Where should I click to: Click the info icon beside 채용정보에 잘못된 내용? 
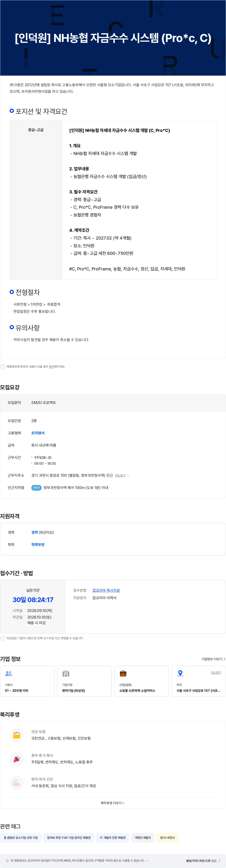click(x=3, y=367)
